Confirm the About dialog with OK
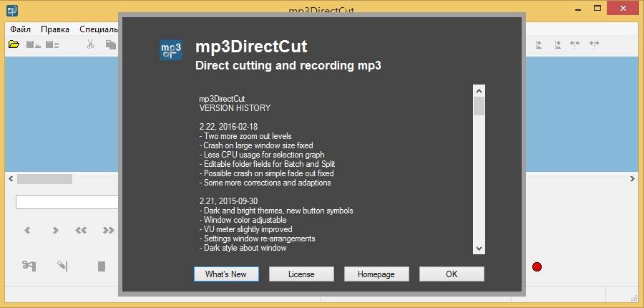 [452, 274]
